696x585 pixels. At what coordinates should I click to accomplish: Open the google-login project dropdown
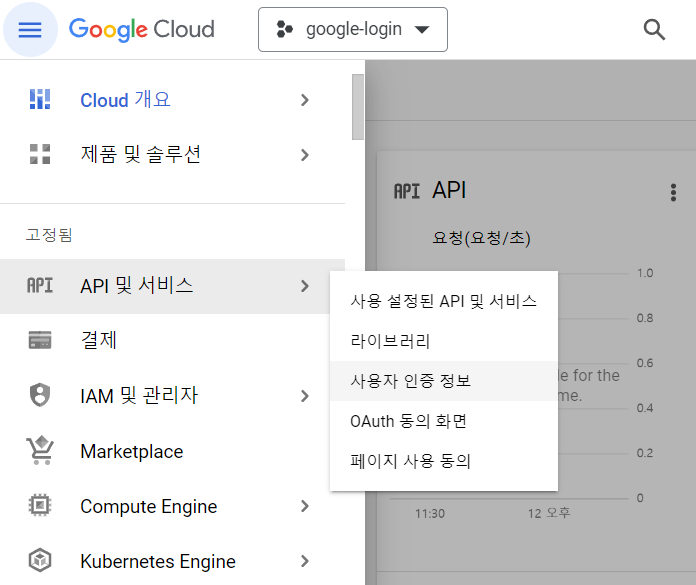[x=352, y=29]
